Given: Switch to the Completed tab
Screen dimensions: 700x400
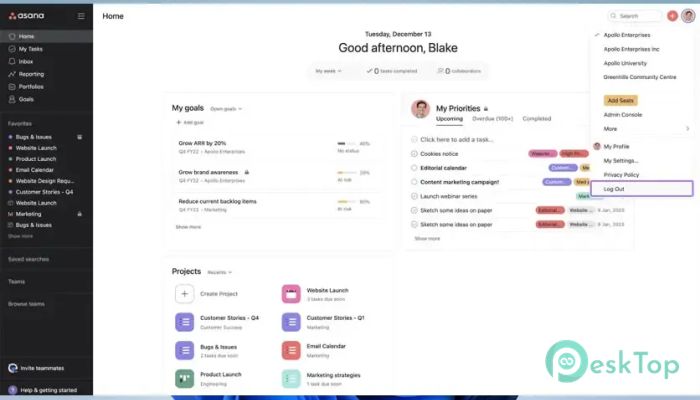Looking at the screenshot, I should tap(537, 118).
